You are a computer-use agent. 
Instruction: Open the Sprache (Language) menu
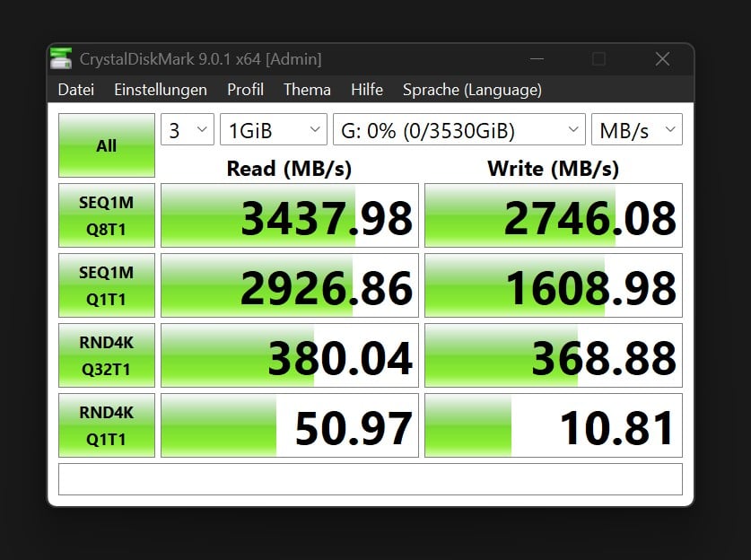pyautogui.click(x=472, y=90)
